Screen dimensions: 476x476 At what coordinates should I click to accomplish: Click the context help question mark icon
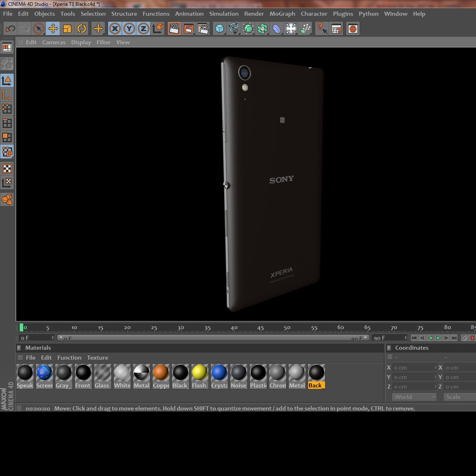click(x=322, y=29)
